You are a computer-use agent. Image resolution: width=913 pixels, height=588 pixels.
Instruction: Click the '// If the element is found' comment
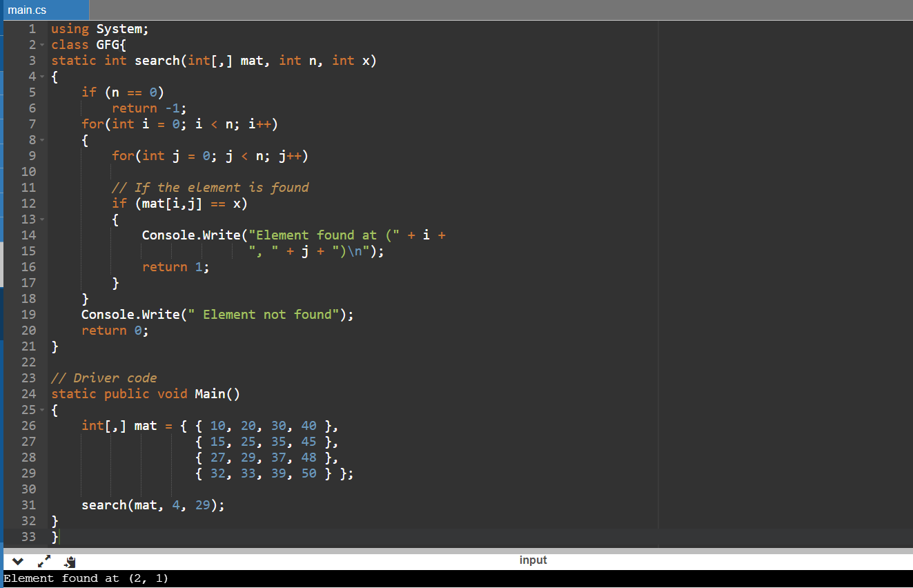[210, 188]
